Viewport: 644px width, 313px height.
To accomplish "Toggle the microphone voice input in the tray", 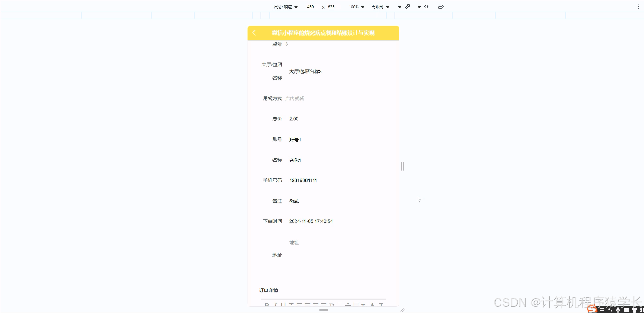I will 618,310.
